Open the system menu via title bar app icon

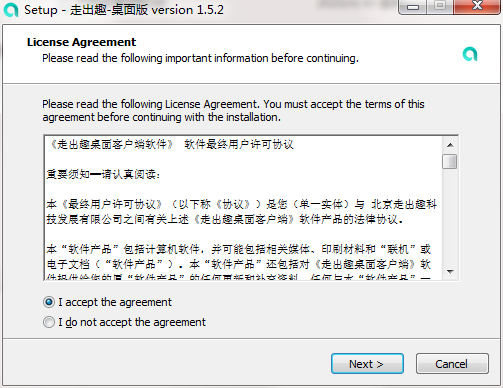(11, 10)
